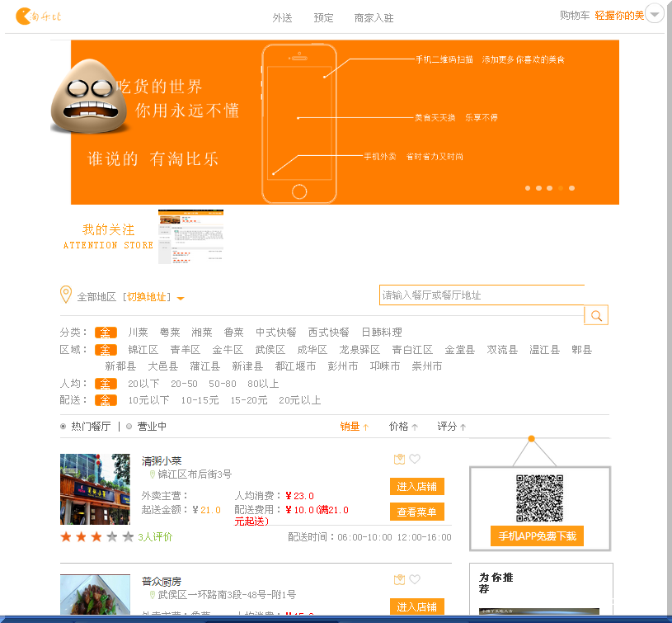Select the 营业中 radio button
The width and height of the screenshot is (672, 623).
tap(128, 427)
